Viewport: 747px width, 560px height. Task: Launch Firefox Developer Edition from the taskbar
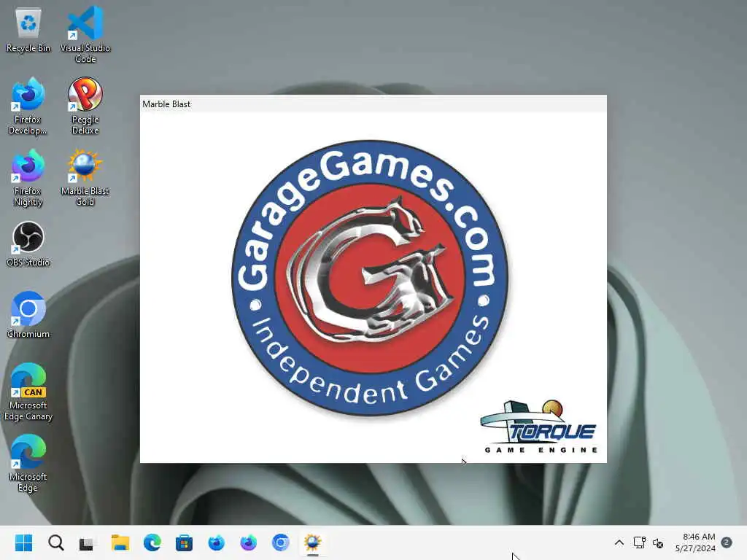coord(216,542)
